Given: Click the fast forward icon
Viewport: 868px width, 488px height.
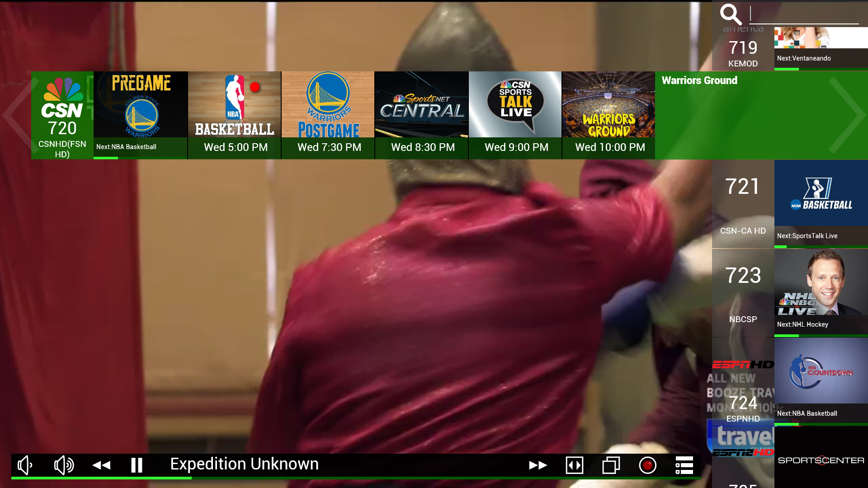Looking at the screenshot, I should click(x=538, y=465).
